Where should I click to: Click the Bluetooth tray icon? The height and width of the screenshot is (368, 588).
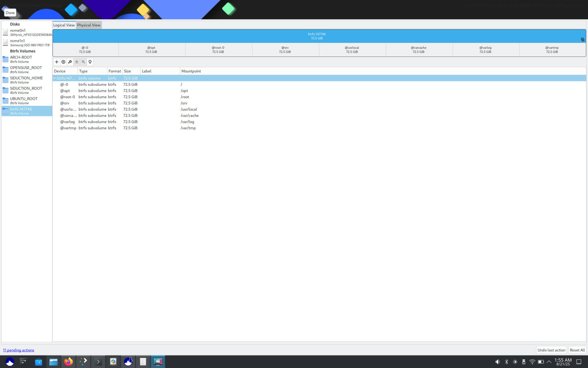(x=507, y=362)
